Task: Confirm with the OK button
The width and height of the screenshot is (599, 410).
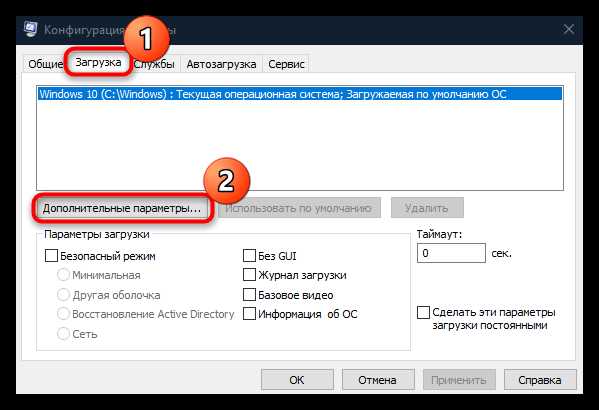Action: tap(297, 380)
